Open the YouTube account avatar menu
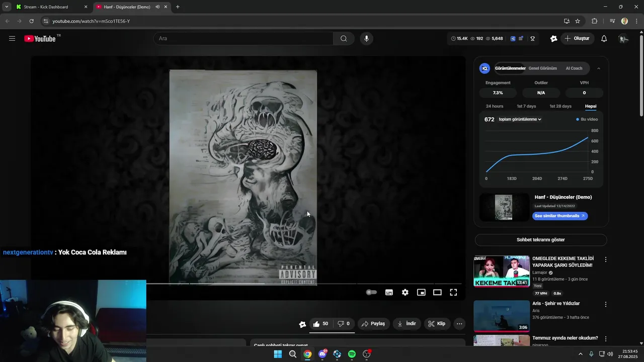644x362 pixels. coord(623,39)
